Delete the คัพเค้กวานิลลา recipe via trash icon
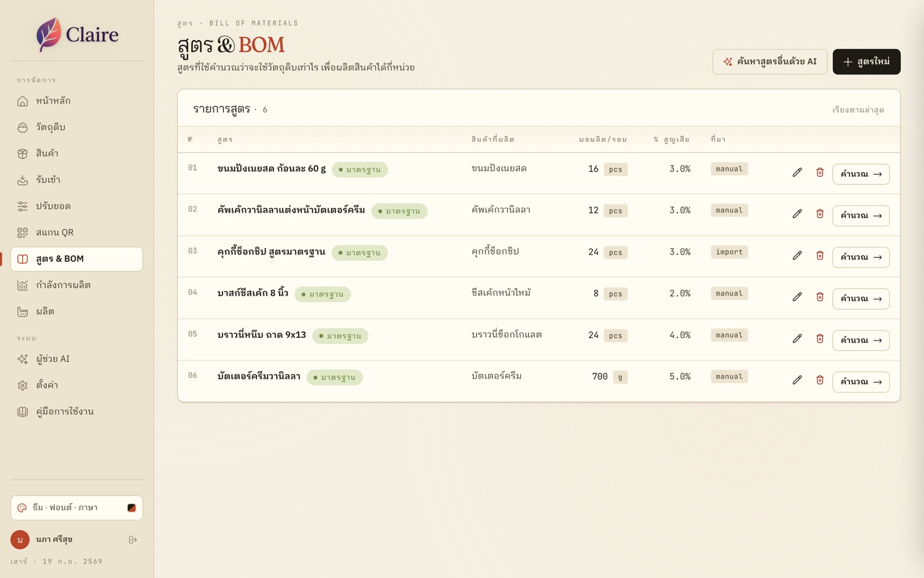The height and width of the screenshot is (578, 924). [819, 214]
